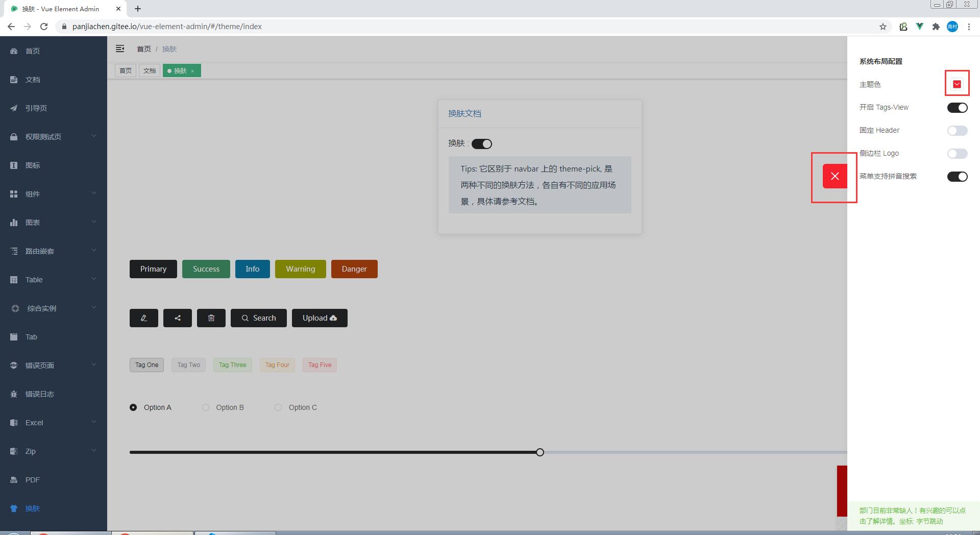Click the trash delete icon button
The height and width of the screenshot is (535, 980).
point(211,318)
